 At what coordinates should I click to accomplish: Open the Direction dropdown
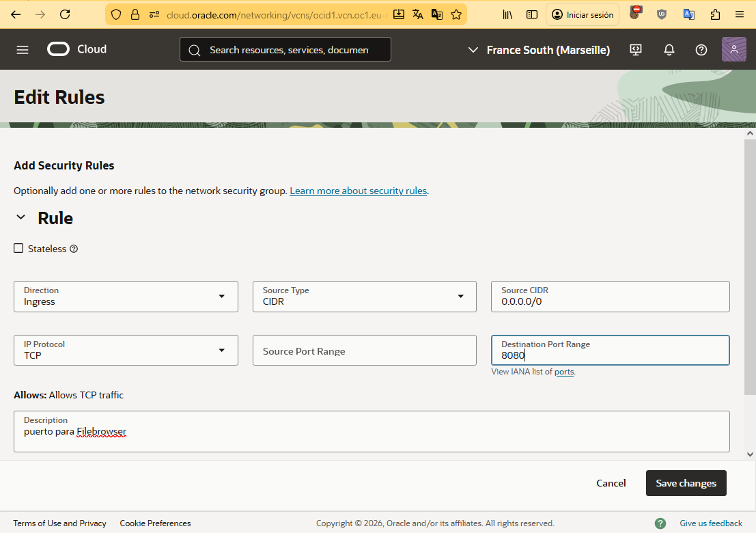click(126, 297)
